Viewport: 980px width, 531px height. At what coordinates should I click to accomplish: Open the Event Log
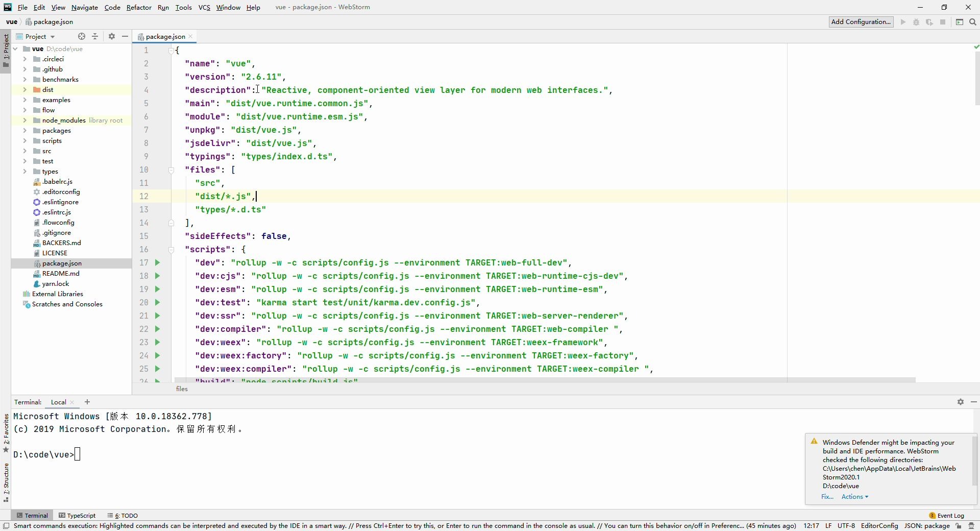pyautogui.click(x=947, y=515)
